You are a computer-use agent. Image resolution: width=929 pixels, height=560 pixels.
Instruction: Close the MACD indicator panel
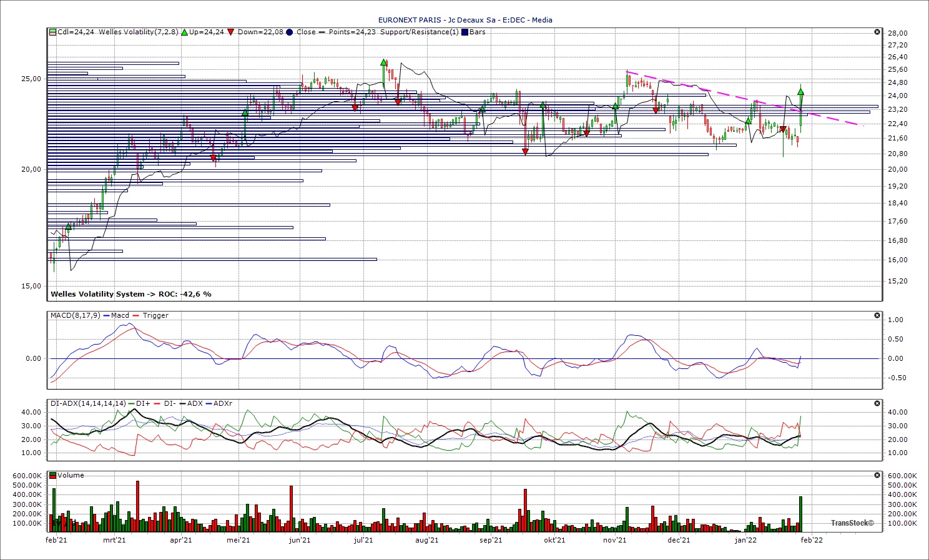tap(877, 315)
